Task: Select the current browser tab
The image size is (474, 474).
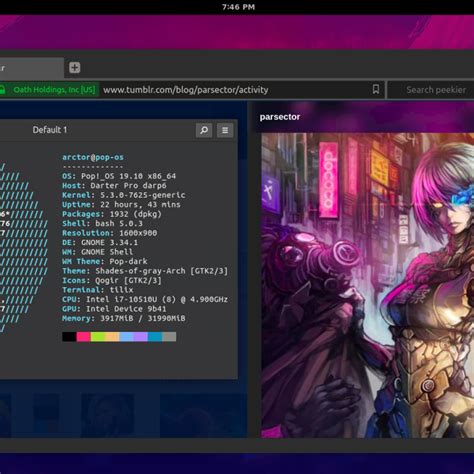Action: coord(31,68)
